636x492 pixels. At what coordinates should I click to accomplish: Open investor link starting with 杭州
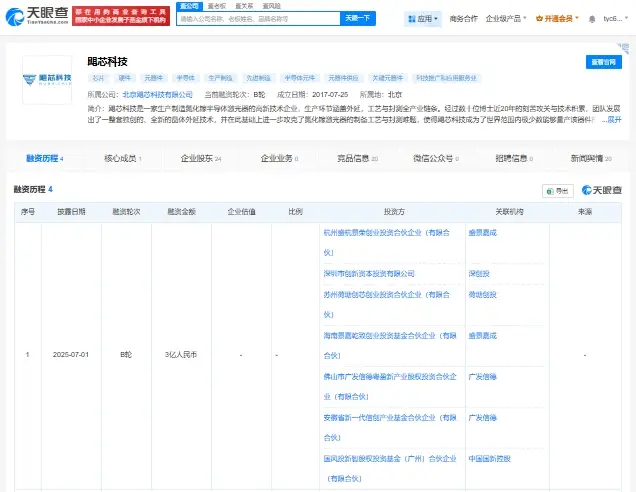click(387, 243)
